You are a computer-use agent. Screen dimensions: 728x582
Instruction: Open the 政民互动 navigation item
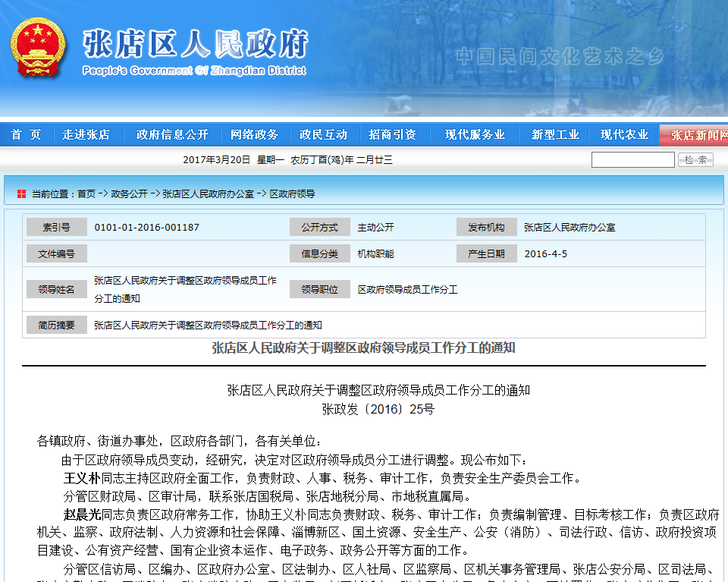coord(323,135)
